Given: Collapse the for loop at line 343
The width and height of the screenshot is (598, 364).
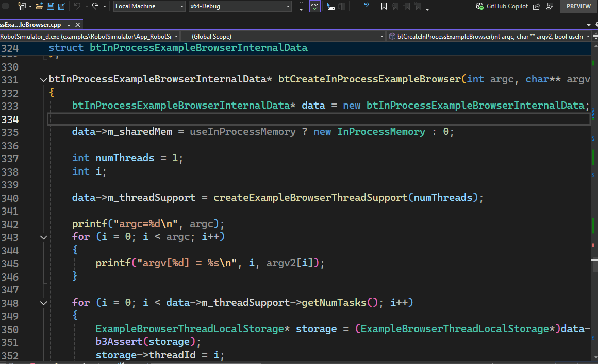Looking at the screenshot, I should 43,237.
